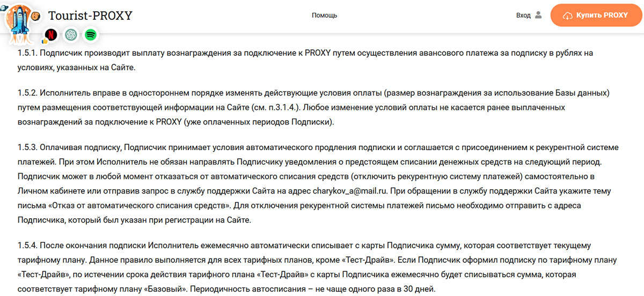This screenshot has width=644, height=296.
Task: Open the Вход login link
Action: pyautogui.click(x=523, y=16)
